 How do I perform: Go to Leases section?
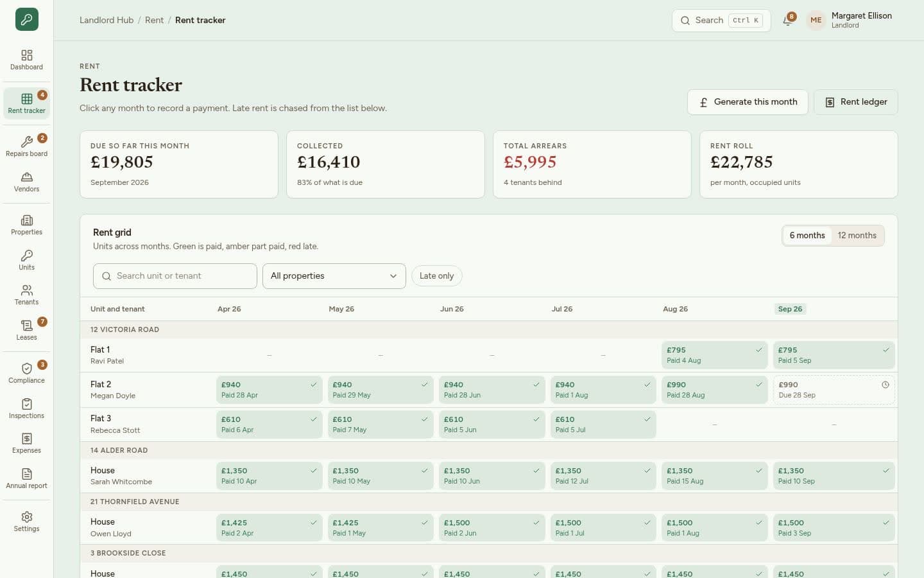pyautogui.click(x=27, y=330)
